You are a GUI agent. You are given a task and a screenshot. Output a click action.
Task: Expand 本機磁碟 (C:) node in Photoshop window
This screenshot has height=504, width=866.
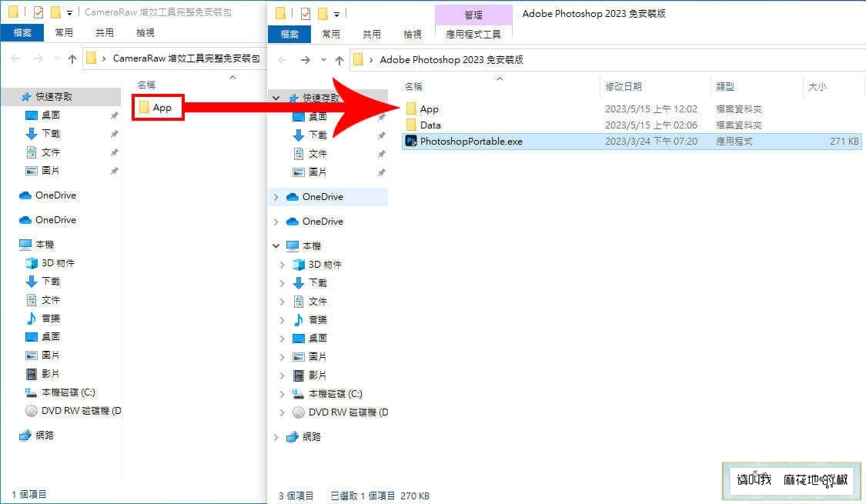(x=283, y=394)
